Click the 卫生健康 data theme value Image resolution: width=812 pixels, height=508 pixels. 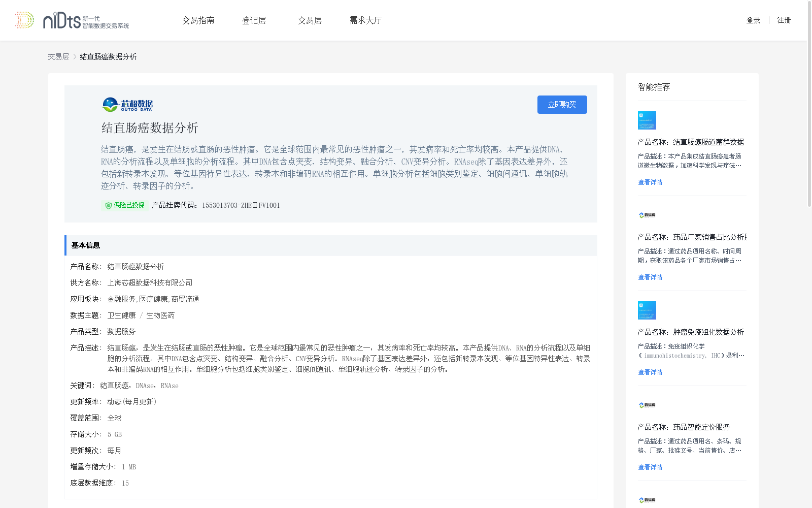click(x=121, y=315)
